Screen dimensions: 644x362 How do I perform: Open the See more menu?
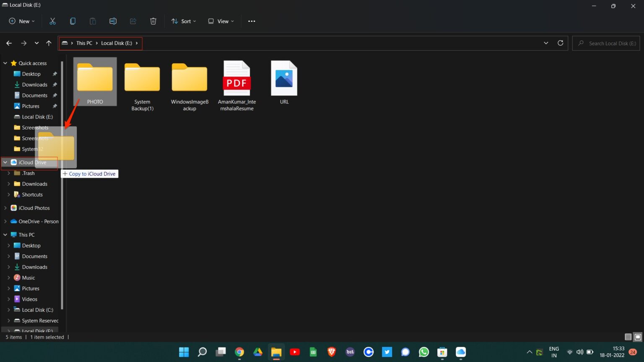click(x=252, y=21)
